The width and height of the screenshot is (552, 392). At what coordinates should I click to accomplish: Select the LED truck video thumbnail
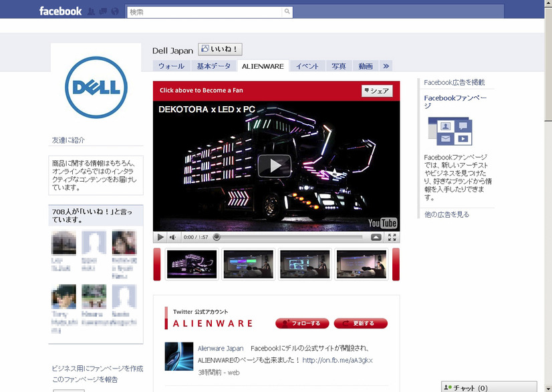click(x=192, y=264)
